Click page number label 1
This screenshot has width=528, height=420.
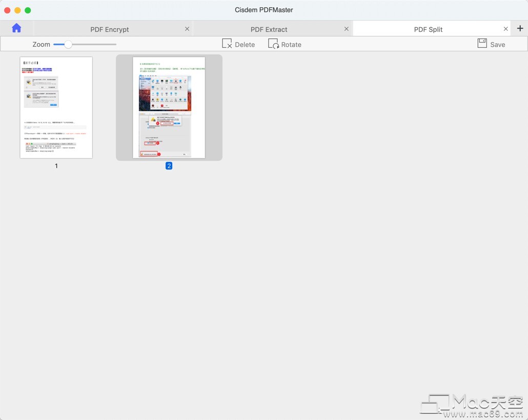56,166
